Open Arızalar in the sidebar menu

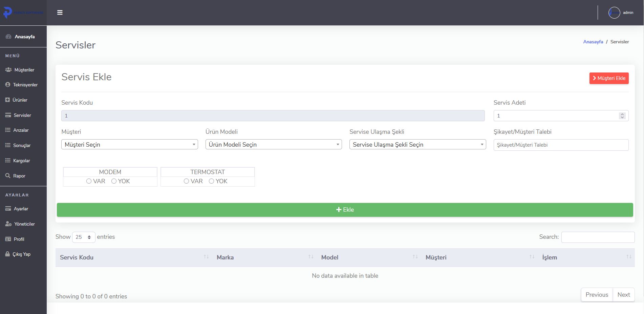pos(21,130)
